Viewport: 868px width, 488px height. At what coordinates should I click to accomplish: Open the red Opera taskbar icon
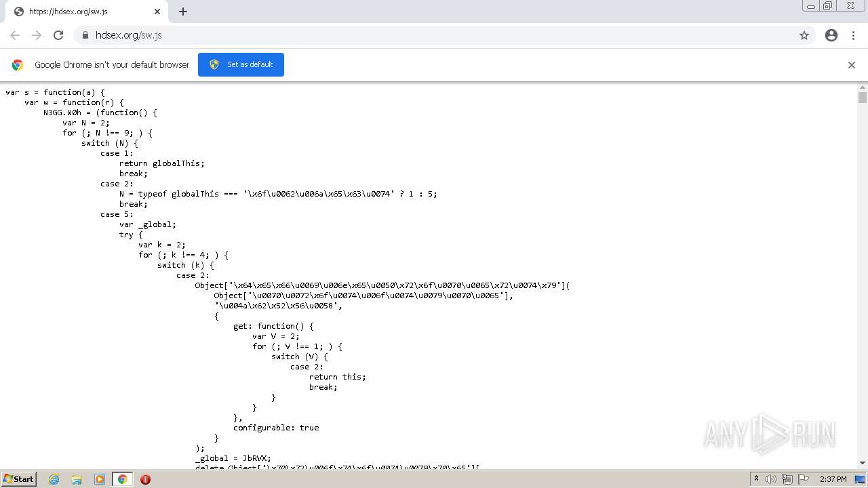145,479
